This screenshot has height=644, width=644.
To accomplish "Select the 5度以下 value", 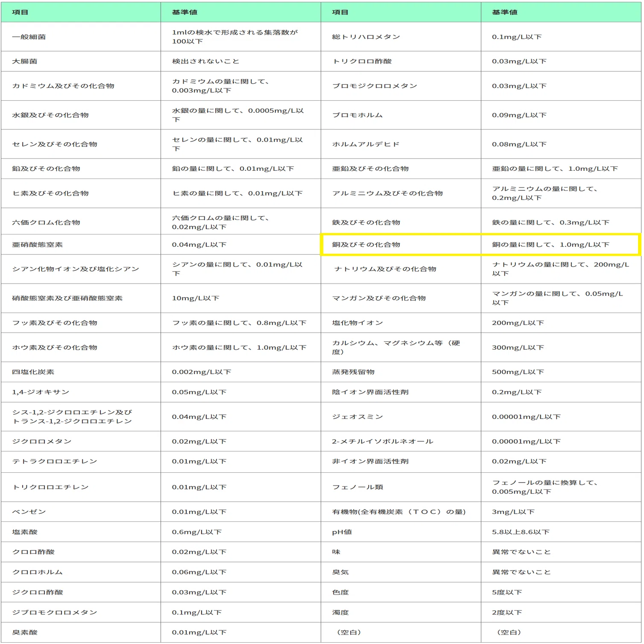I will tap(507, 592).
